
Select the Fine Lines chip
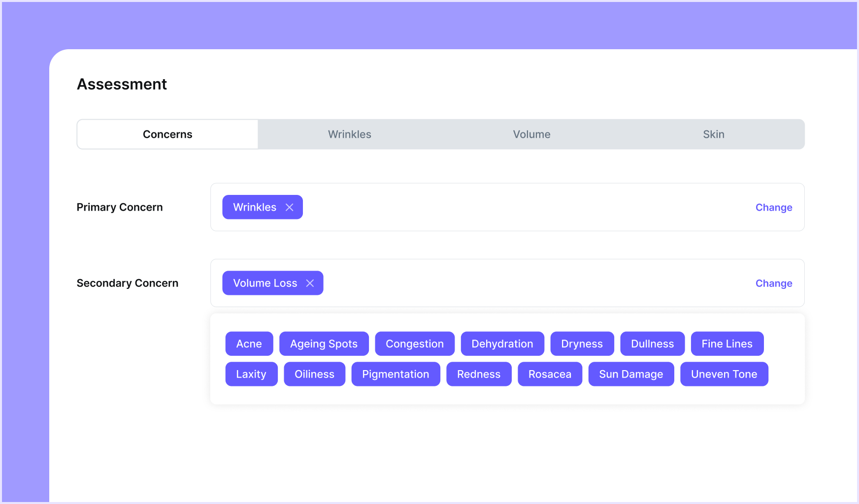727,344
